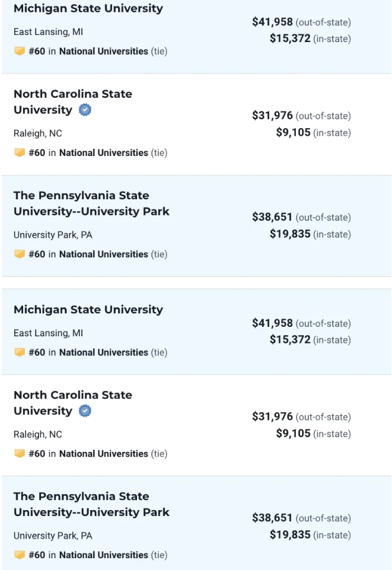Click ranking badge icon in first North Carolina State listing
Viewport: 392px width, 570px height.
(20, 152)
